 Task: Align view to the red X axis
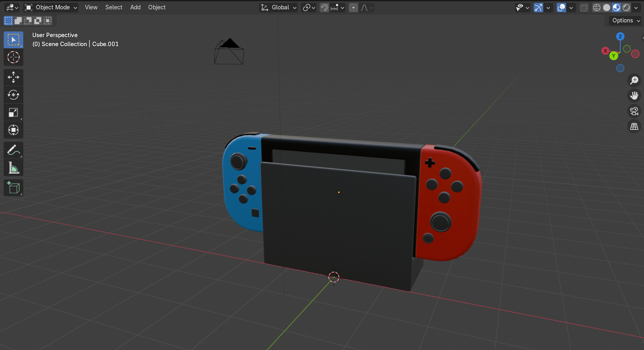(605, 51)
